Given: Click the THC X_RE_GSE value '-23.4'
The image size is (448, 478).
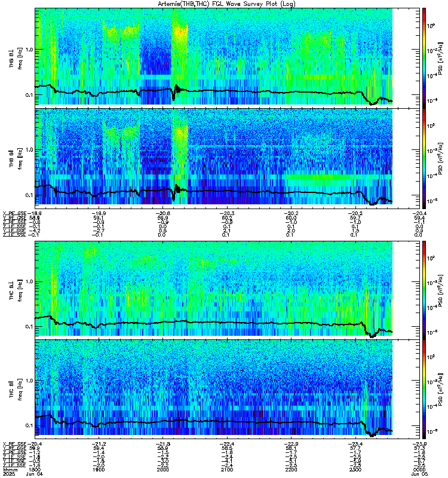Looking at the screenshot, I should click(x=355, y=444).
